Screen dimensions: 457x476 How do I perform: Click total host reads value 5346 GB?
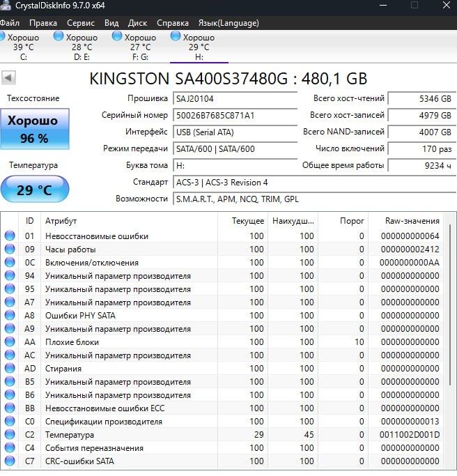click(422, 99)
